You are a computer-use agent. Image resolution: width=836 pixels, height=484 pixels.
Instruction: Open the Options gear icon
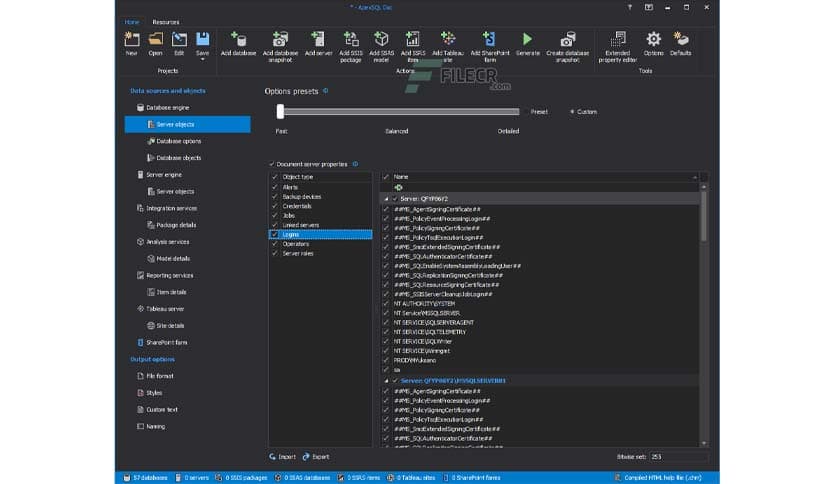click(x=653, y=39)
